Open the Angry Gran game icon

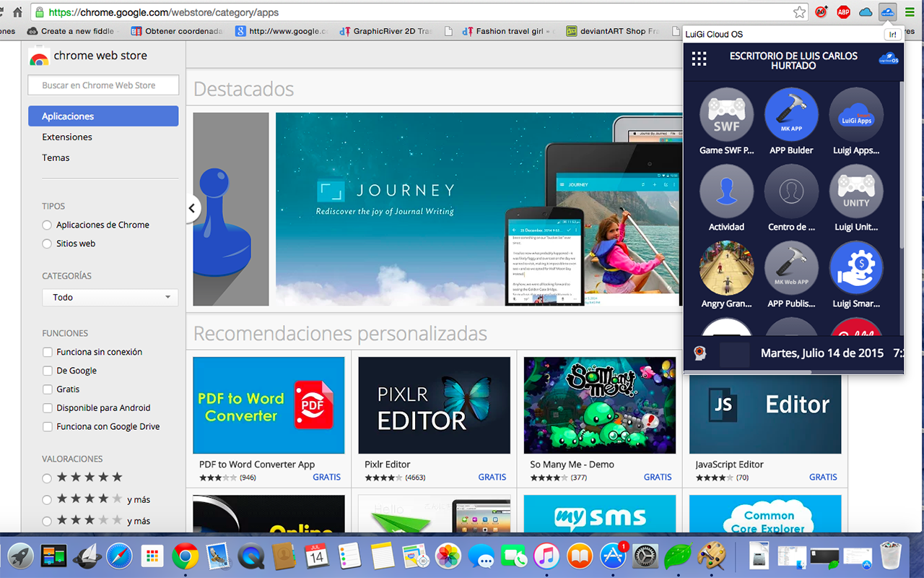pos(726,268)
